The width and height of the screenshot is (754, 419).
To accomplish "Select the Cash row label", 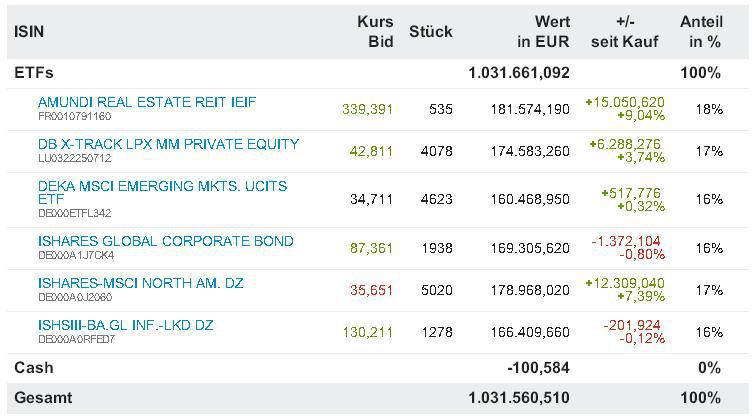I will tap(33, 368).
